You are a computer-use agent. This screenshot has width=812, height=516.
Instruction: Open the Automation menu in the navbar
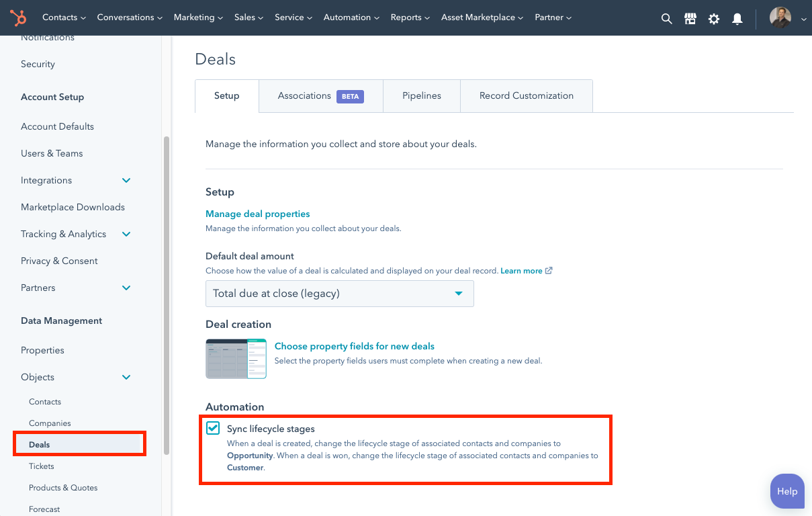click(x=347, y=17)
